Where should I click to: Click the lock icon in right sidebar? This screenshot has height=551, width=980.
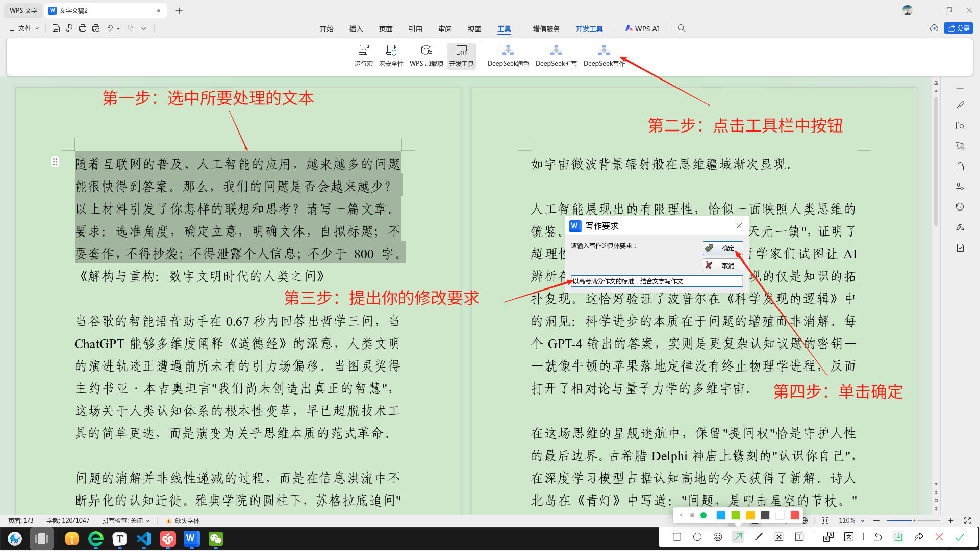pos(960,166)
